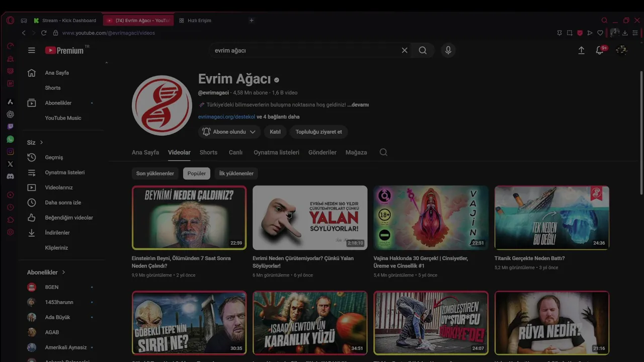Viewport: 644px width, 362px height.
Task: Expand channel description with ...devamı
Action: click(358, 105)
